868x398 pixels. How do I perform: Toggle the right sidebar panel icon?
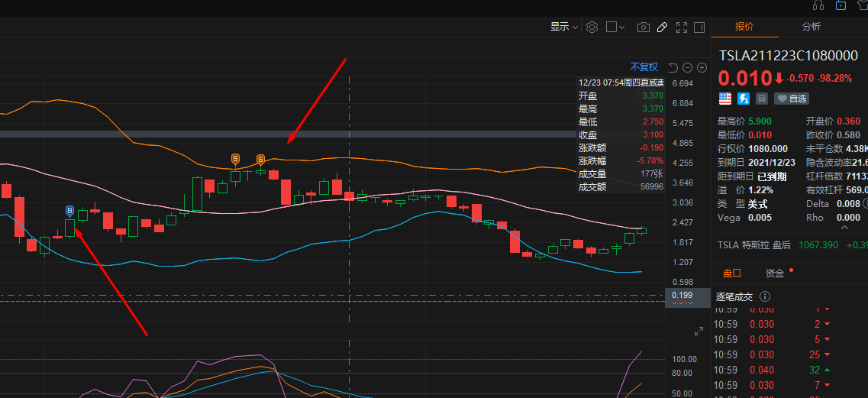coord(700,28)
